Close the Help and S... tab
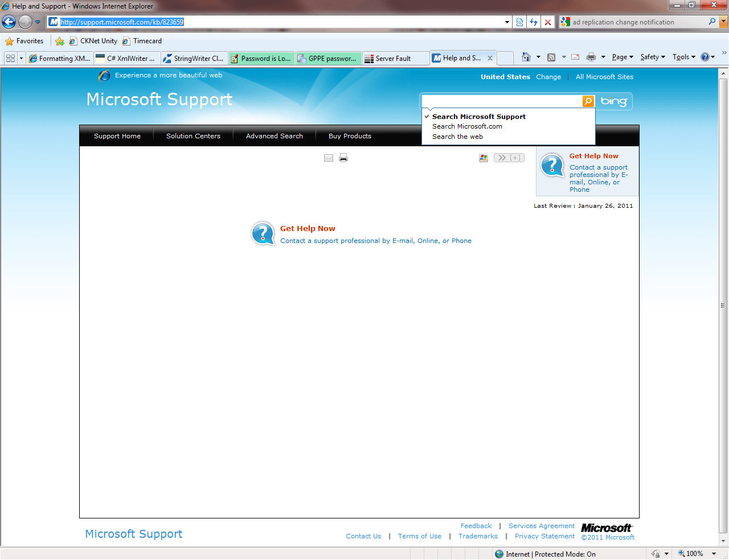This screenshot has width=729, height=560. click(490, 58)
